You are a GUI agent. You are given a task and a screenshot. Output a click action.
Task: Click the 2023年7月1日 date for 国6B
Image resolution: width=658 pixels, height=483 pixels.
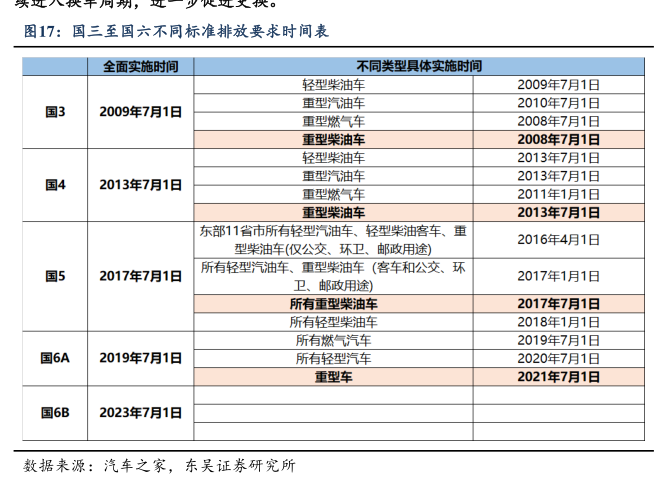pyautogui.click(x=141, y=412)
